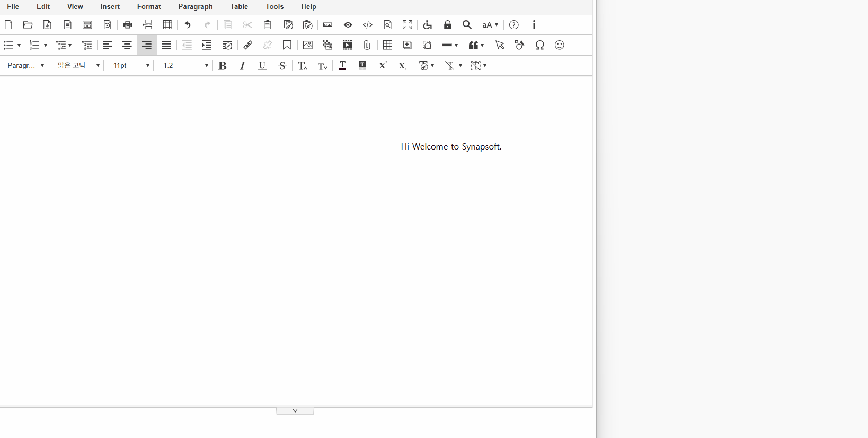The image size is (868, 438).
Task: Expand the horizontal line dropdown
Action: click(456, 46)
